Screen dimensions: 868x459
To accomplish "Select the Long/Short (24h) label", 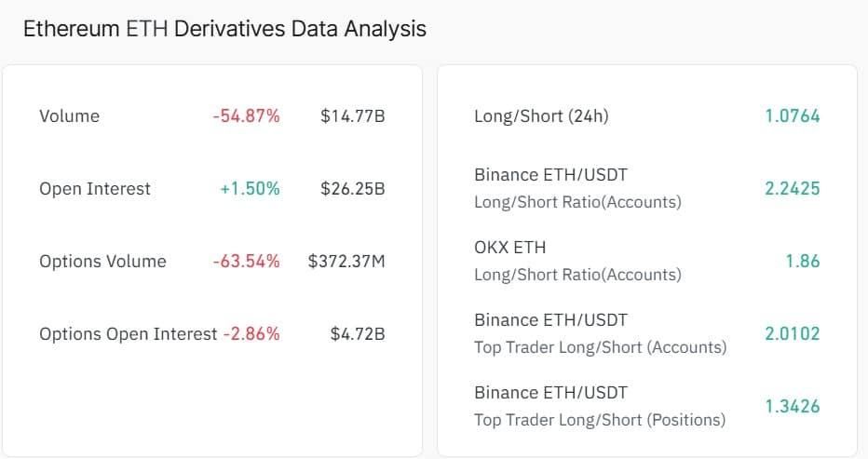I will coord(541,116).
